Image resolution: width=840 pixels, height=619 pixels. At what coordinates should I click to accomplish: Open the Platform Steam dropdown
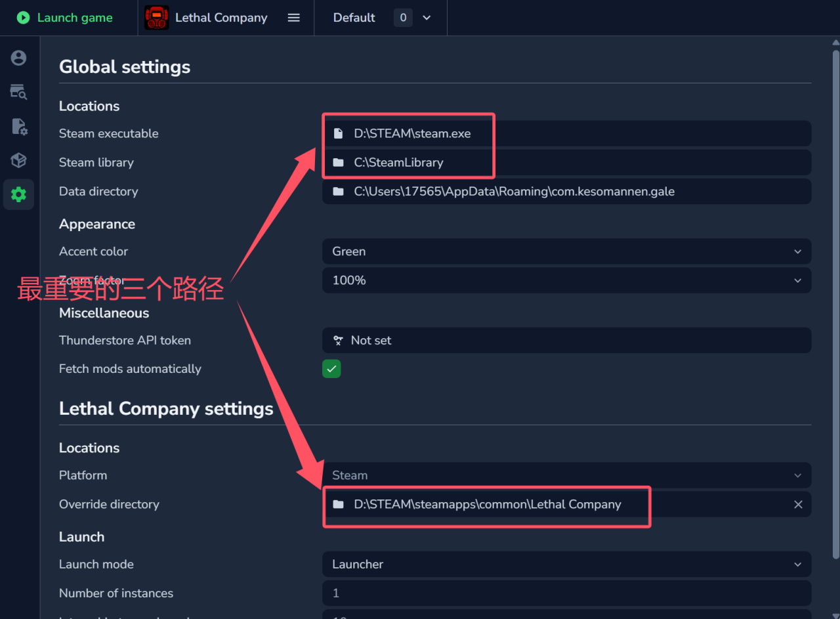[566, 475]
